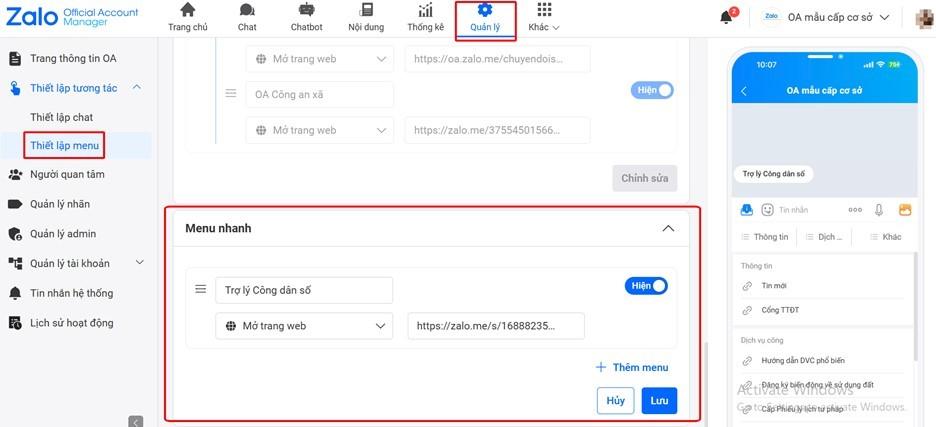Image resolution: width=936 pixels, height=427 pixels.
Task: Click Thêm menu to add a menu
Action: [632, 367]
